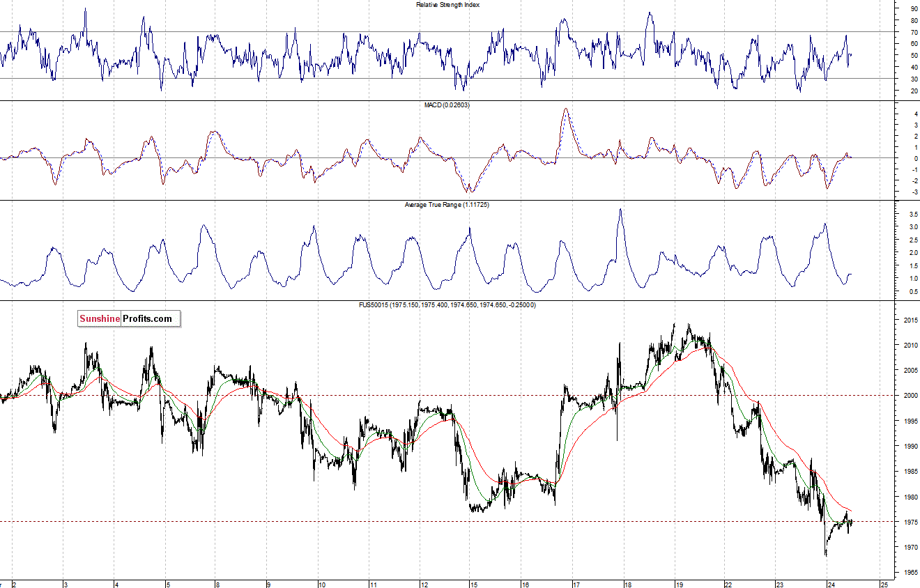Click the 3.5 label on ATR axis
This screenshot has width=920, height=588.
tap(912, 215)
